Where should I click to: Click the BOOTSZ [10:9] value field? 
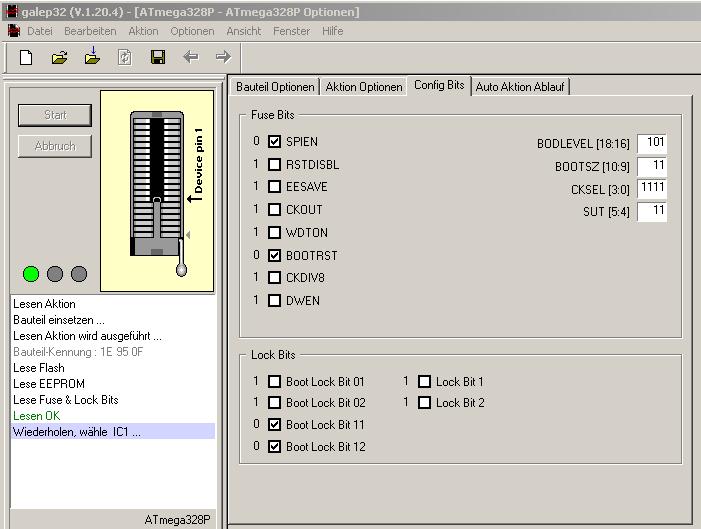click(x=652, y=166)
